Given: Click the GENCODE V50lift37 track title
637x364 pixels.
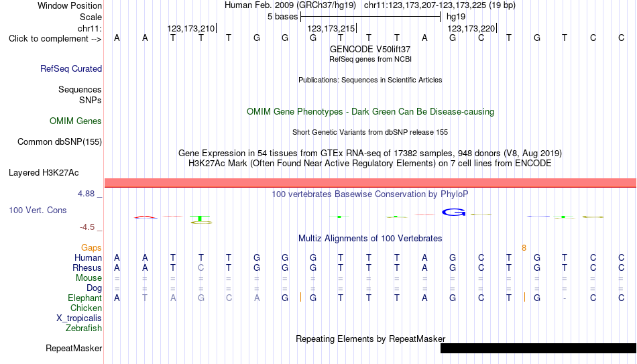Looking at the screenshot, I should 370,49.
